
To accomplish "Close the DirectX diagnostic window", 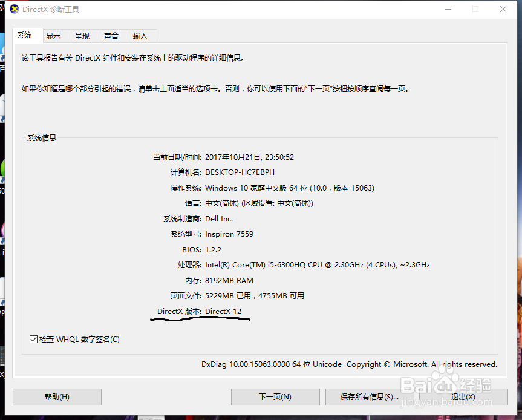I will 503,9.
